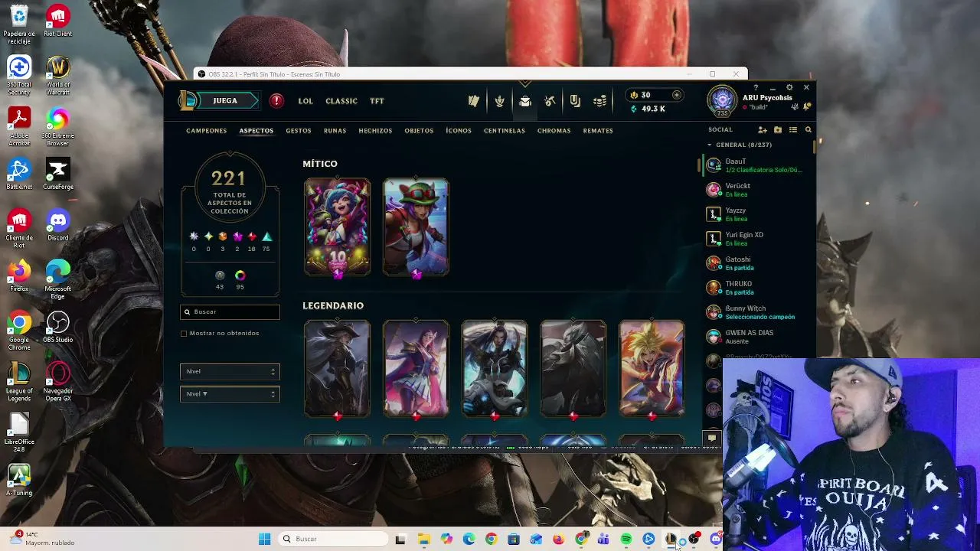Open File Explorer from the taskbar

(423, 540)
